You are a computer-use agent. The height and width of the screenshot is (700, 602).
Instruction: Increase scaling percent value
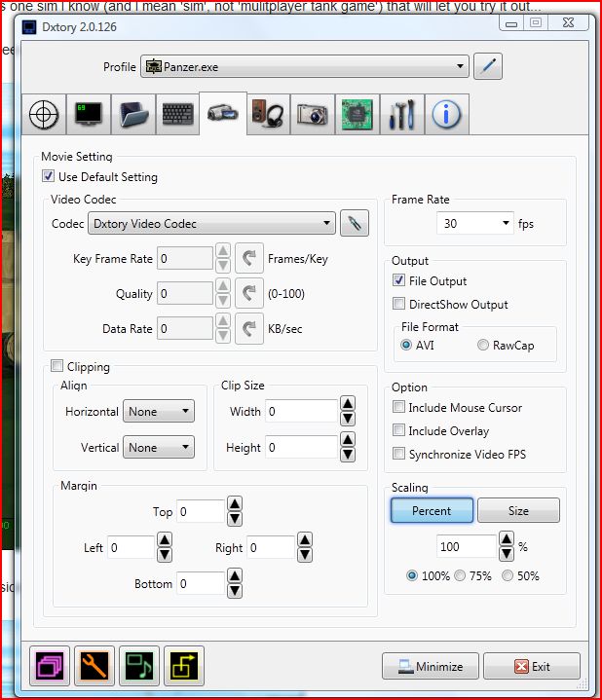coord(507,538)
